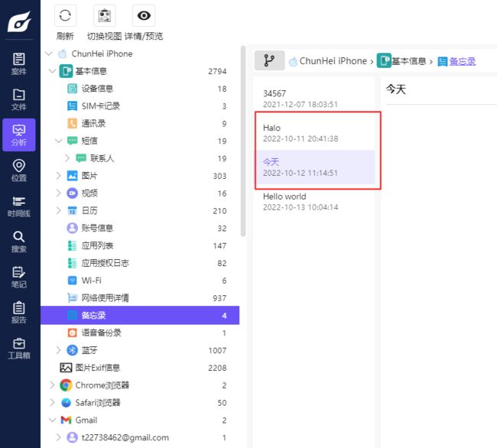Expand the 视频 tree node
This screenshot has height=448, width=497.
coord(59,193)
